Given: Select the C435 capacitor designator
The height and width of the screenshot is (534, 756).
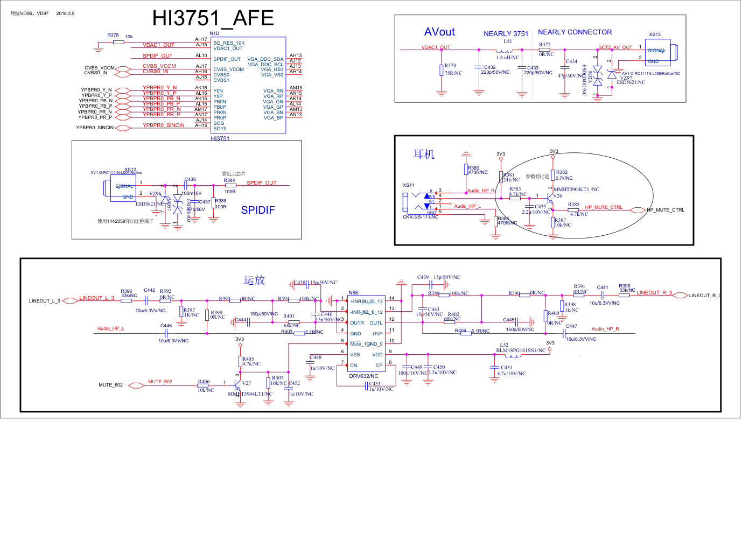Looking at the screenshot, I should coord(541,206).
